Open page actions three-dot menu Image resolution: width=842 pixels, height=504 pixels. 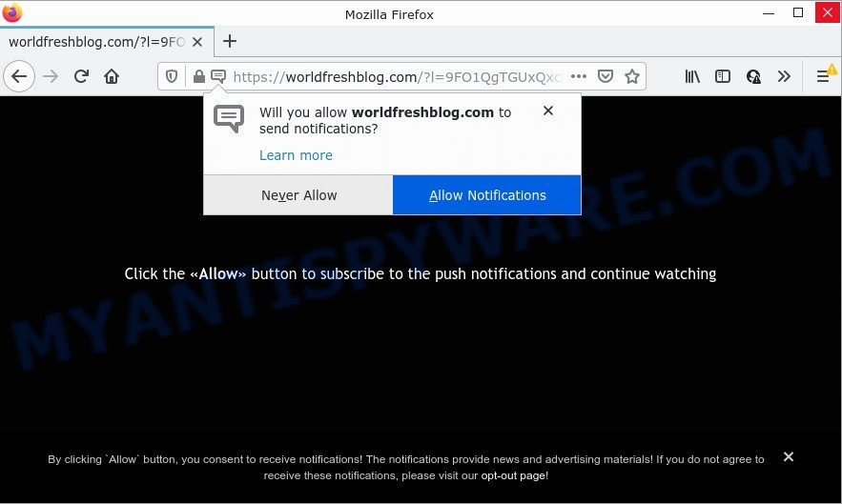pyautogui.click(x=578, y=77)
